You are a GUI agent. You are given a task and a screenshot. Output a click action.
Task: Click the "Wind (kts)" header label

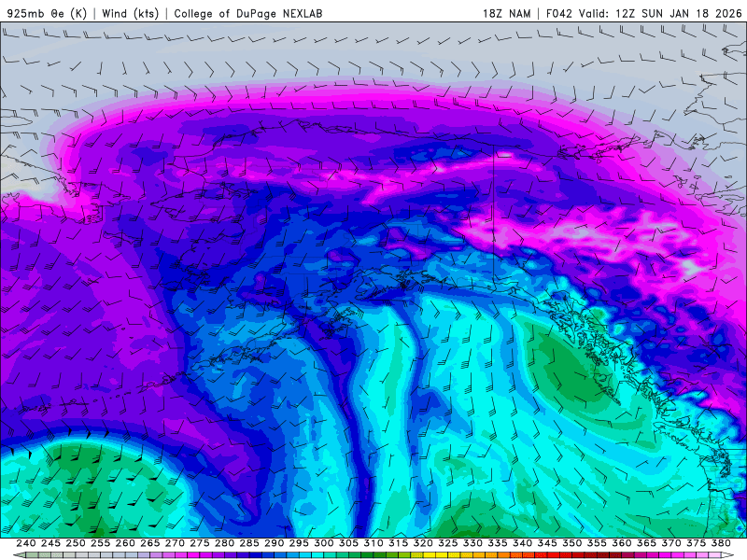click(131, 13)
